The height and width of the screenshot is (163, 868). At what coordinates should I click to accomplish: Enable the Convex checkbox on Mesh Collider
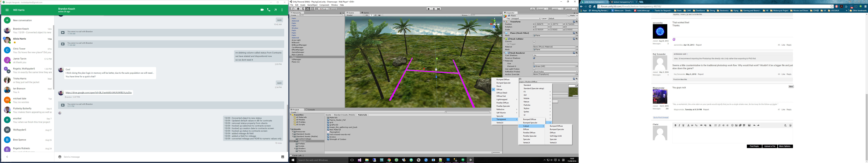tap(534, 42)
